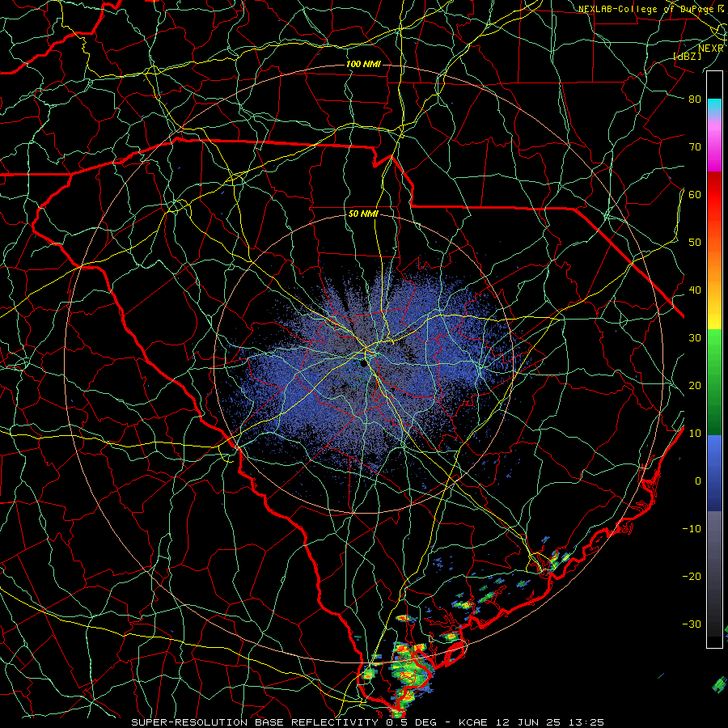The image size is (728, 728).
Task: Click the 80 dBZ scale value
Action: tap(695, 99)
